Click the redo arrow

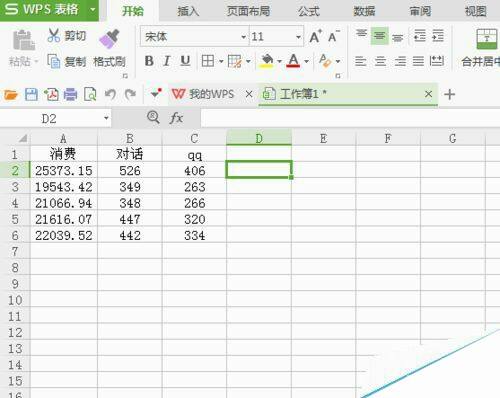click(x=130, y=95)
